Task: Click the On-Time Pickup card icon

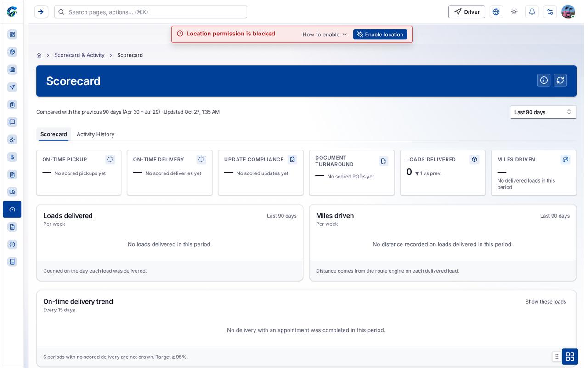Action: pyautogui.click(x=110, y=160)
